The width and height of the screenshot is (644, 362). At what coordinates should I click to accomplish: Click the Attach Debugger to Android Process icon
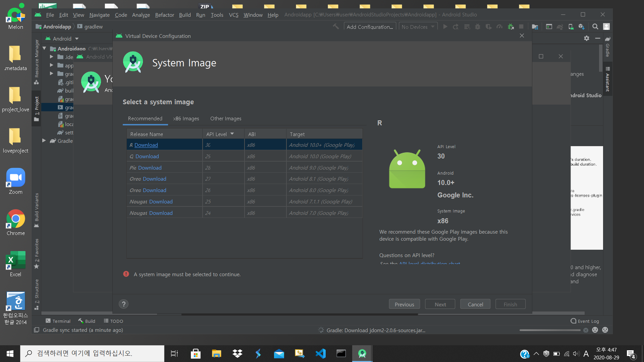coord(511,27)
